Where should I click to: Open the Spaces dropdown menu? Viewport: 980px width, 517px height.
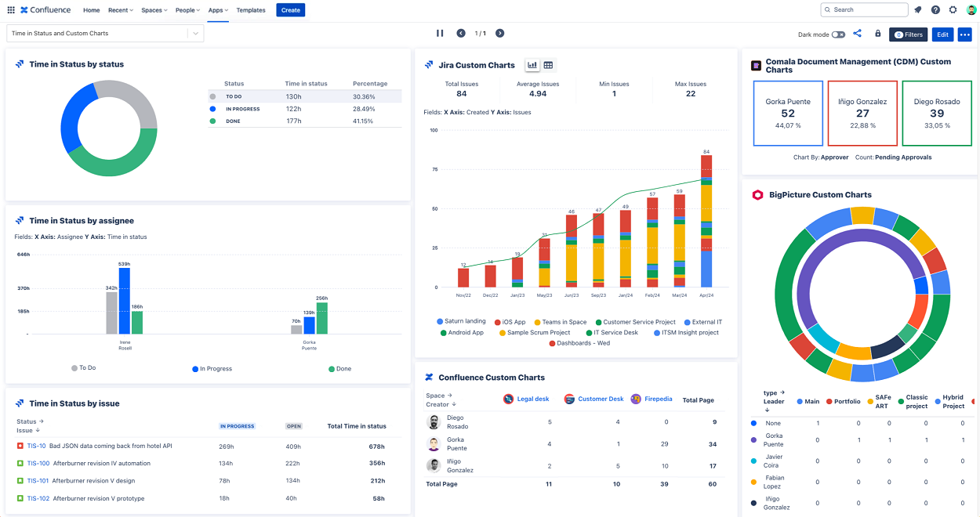click(152, 10)
